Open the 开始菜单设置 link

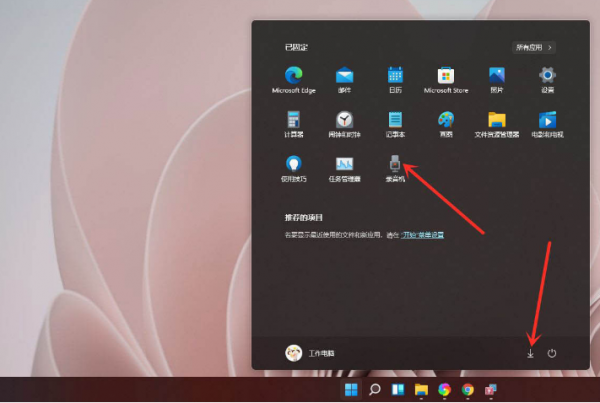pyautogui.click(x=422, y=235)
